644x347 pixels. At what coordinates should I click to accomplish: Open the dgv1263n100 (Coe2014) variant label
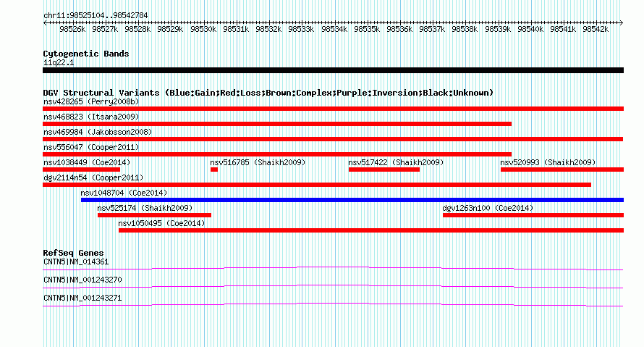click(488, 208)
